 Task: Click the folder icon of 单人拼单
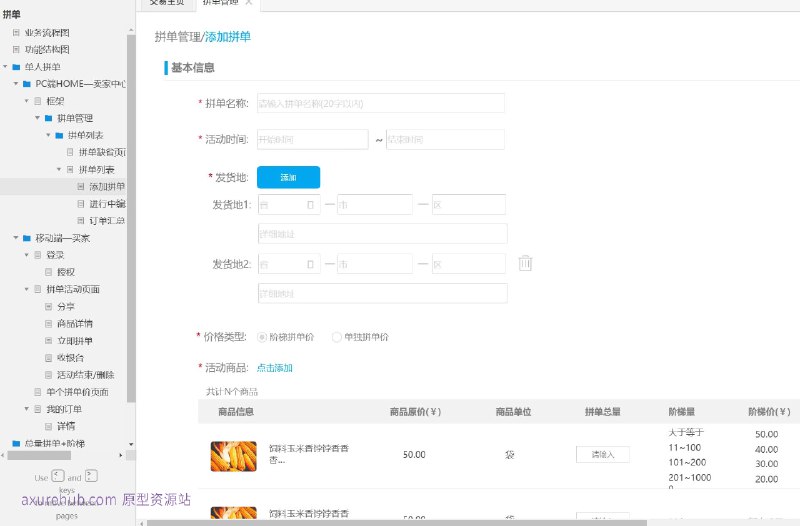(16, 67)
